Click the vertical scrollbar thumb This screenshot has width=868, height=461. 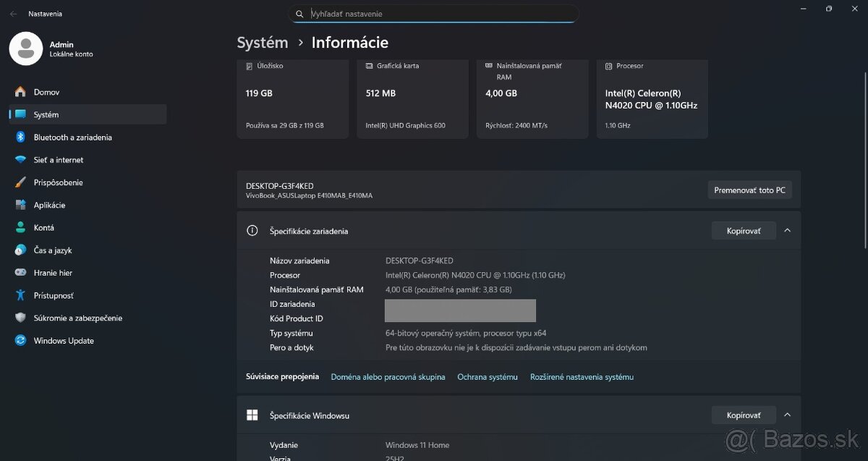point(864,159)
